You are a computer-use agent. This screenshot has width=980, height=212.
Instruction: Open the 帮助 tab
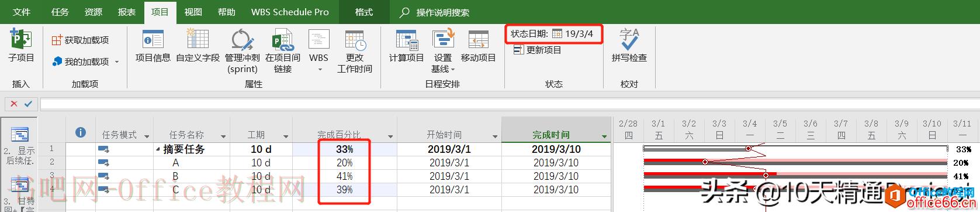coord(226,12)
